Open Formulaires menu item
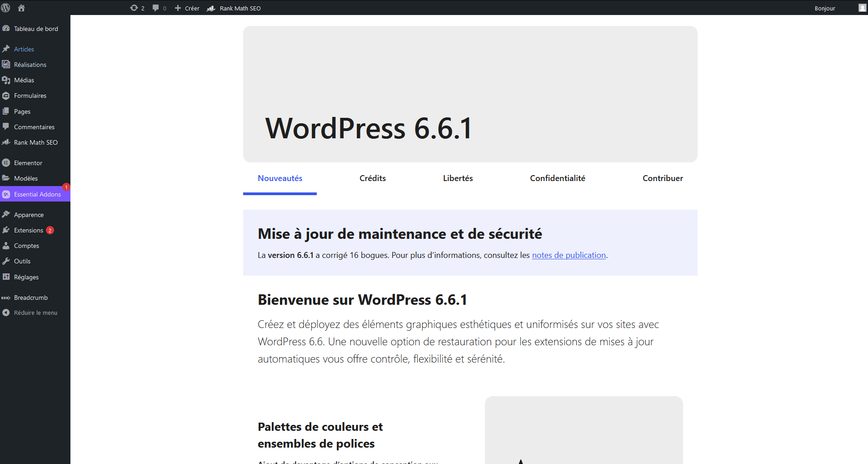The image size is (868, 464). pos(30,96)
